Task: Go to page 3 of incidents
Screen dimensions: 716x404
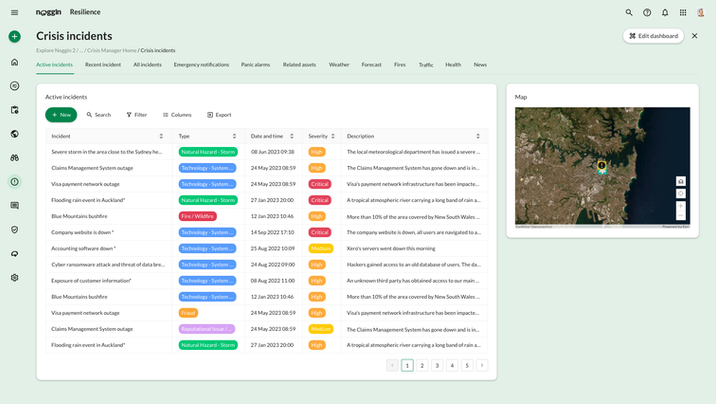Action: pos(437,365)
